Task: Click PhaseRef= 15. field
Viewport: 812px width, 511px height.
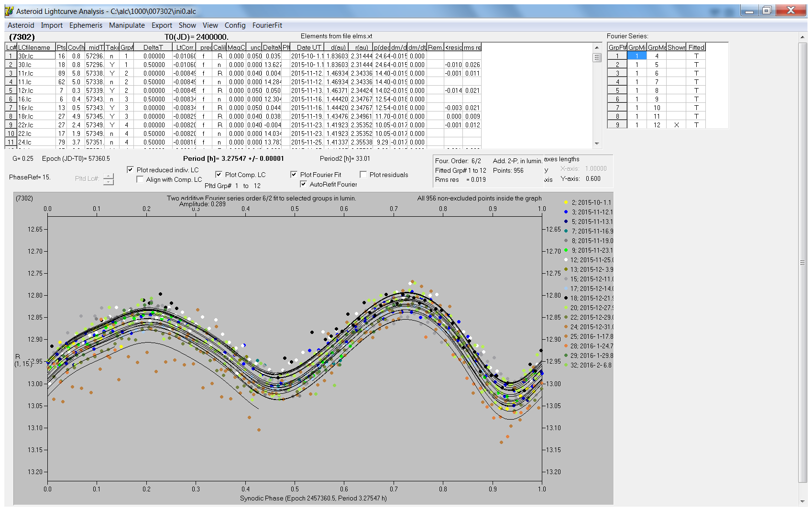Action: pos(30,177)
